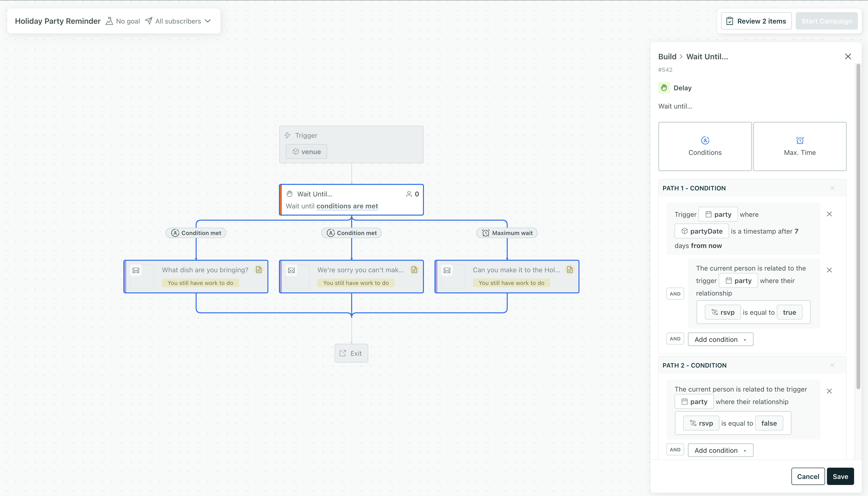The image size is (868, 496).
Task: Click the envelope icon on 'What dish are you bringing?'
Action: tap(136, 270)
